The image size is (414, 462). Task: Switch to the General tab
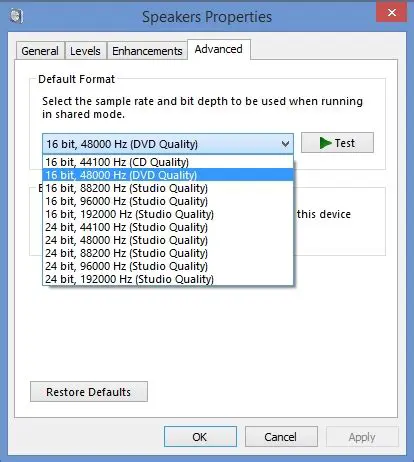click(x=40, y=51)
